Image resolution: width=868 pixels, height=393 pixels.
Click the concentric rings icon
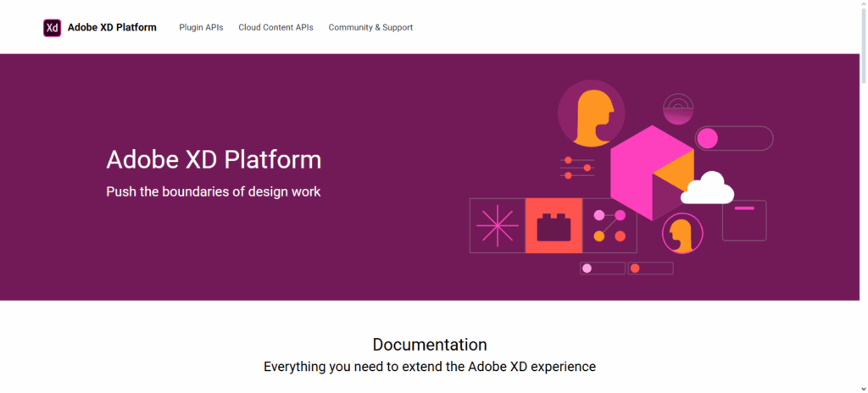point(678,108)
